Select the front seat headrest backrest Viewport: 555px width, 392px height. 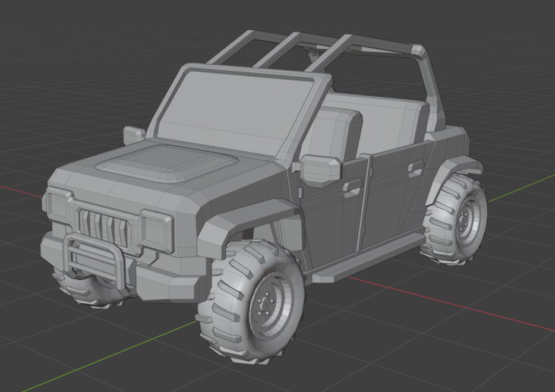click(x=333, y=134)
